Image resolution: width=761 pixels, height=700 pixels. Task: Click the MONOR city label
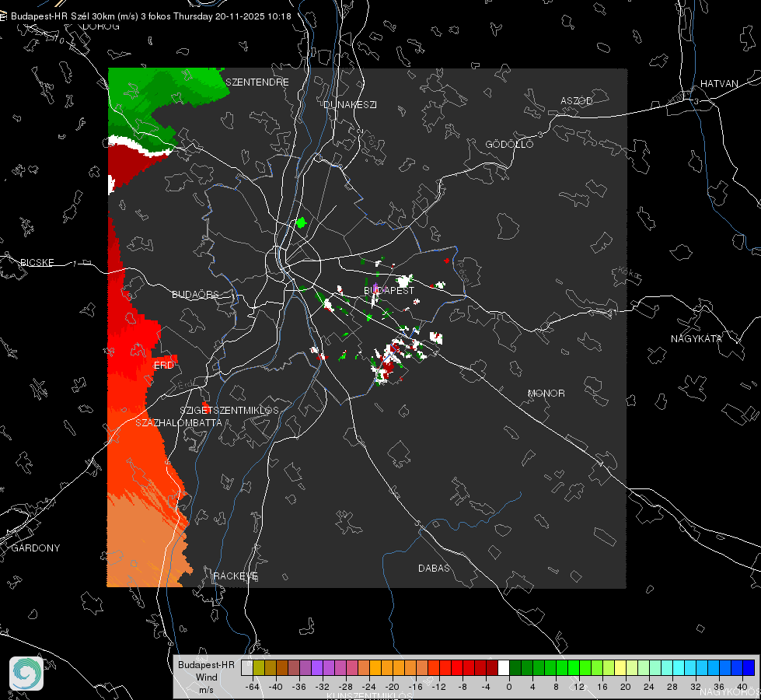click(546, 393)
